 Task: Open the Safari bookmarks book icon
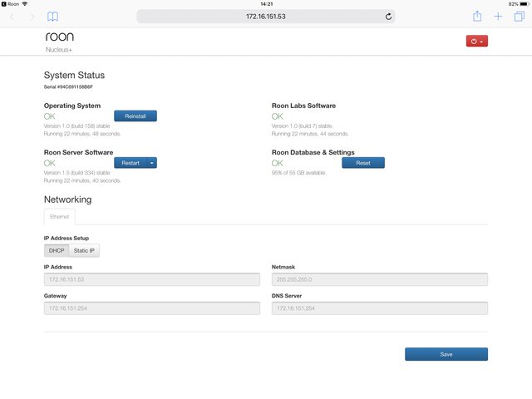[53, 17]
